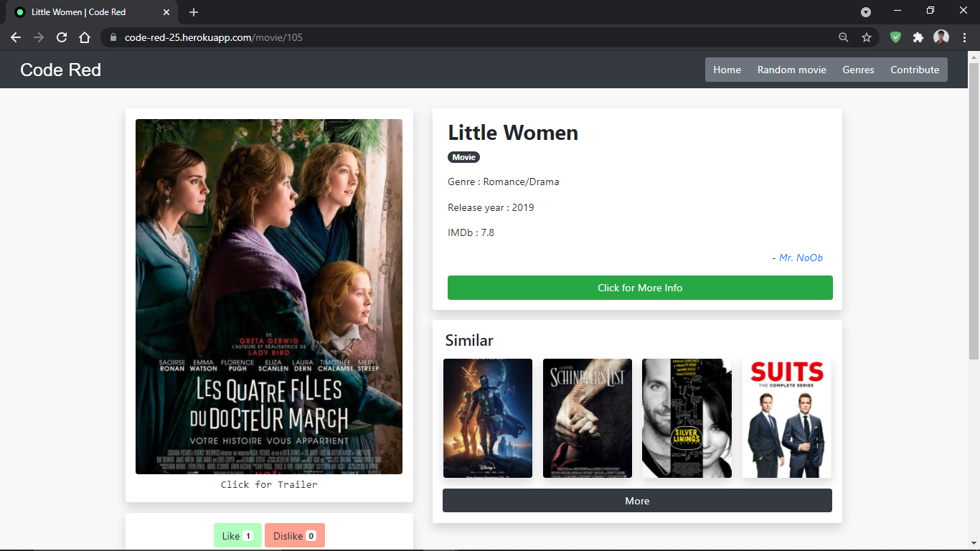The width and height of the screenshot is (980, 551).
Task: Click the 'Genre : Romance/Drama' text
Action: click(x=504, y=182)
